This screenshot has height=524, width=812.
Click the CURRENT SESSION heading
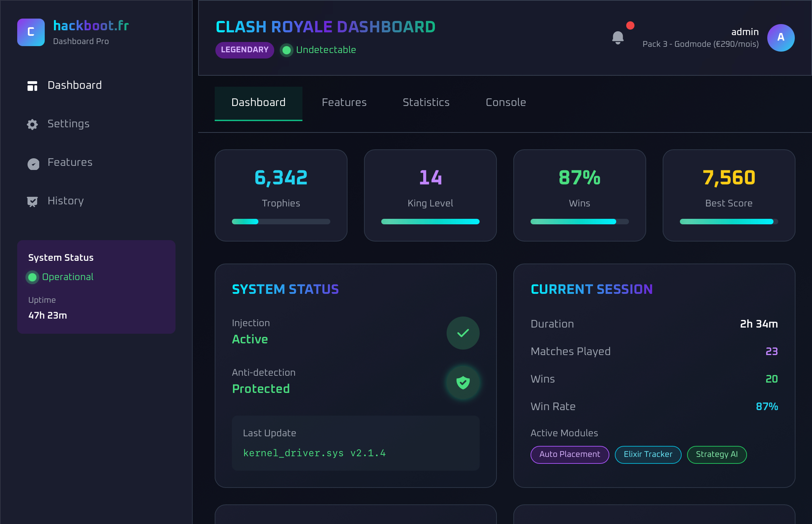pyautogui.click(x=592, y=289)
